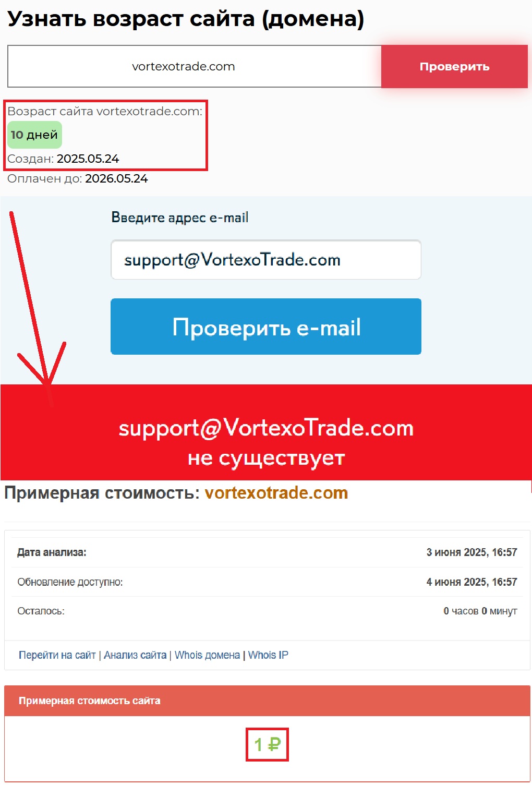Open the Whois домена link
Screen dimensions: 532x785
pos(207,655)
